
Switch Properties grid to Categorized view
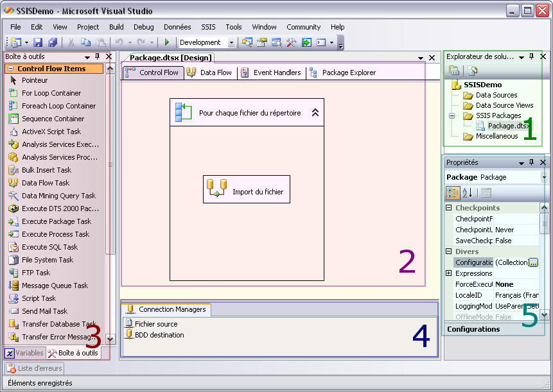(x=453, y=193)
